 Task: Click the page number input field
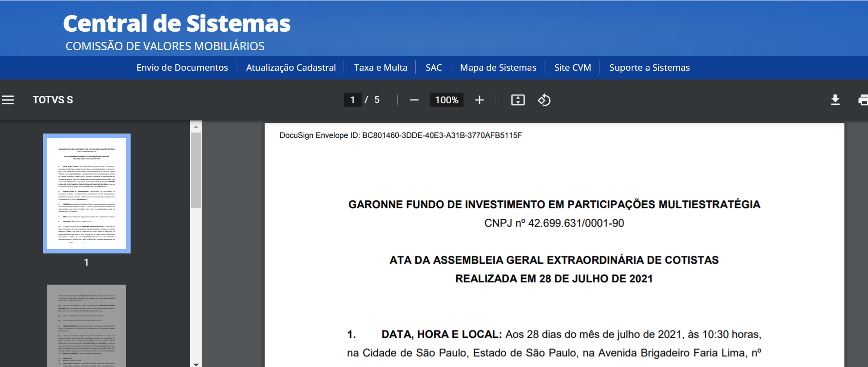[x=352, y=100]
